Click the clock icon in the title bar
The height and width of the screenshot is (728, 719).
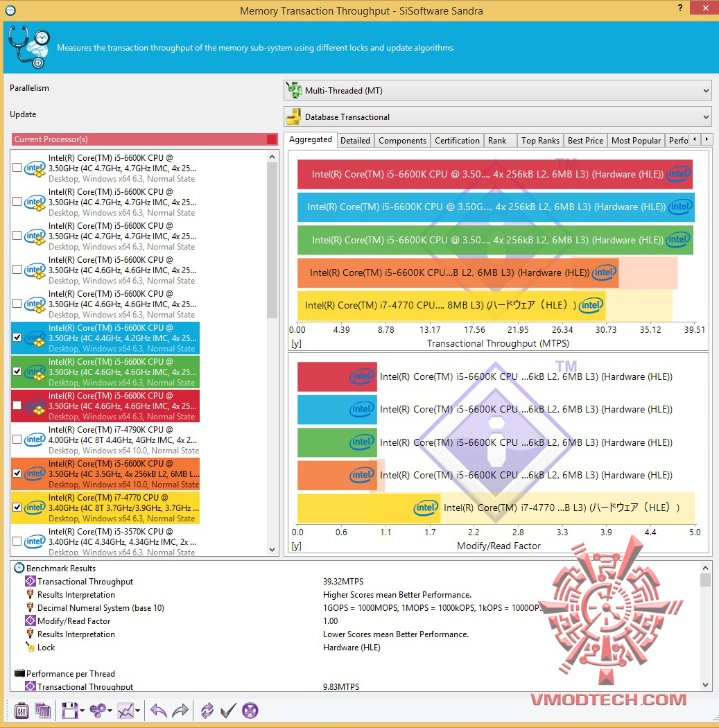point(10,10)
